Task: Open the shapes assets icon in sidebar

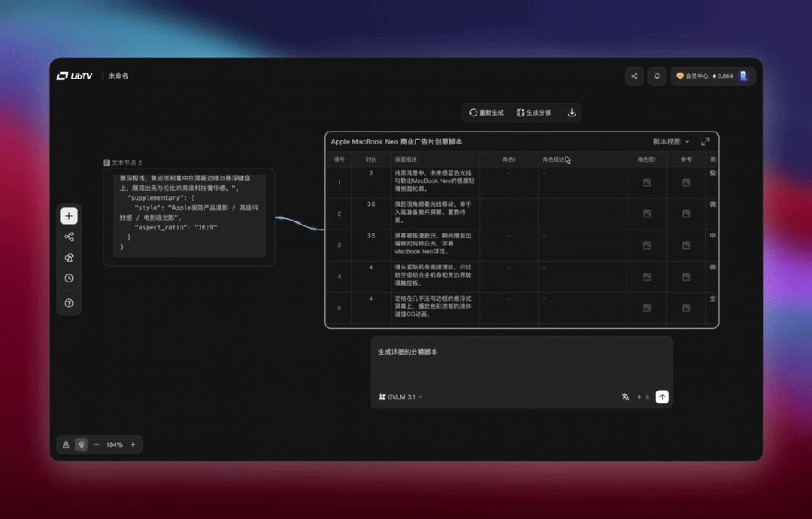Action: coord(69,257)
